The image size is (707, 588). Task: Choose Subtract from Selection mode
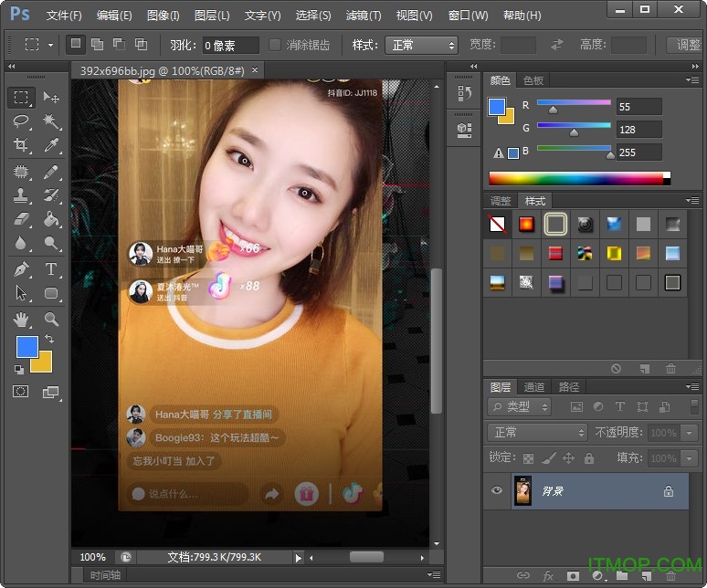click(119, 44)
